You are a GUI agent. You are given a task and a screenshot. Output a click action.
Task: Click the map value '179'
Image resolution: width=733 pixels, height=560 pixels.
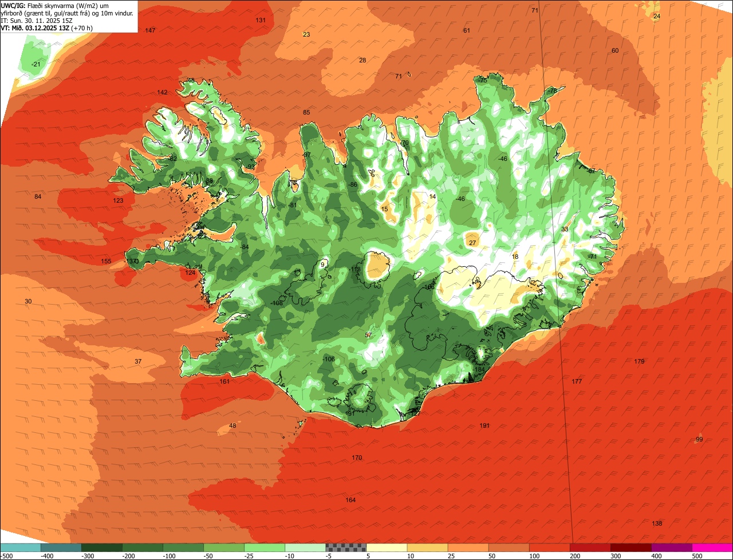(x=640, y=361)
